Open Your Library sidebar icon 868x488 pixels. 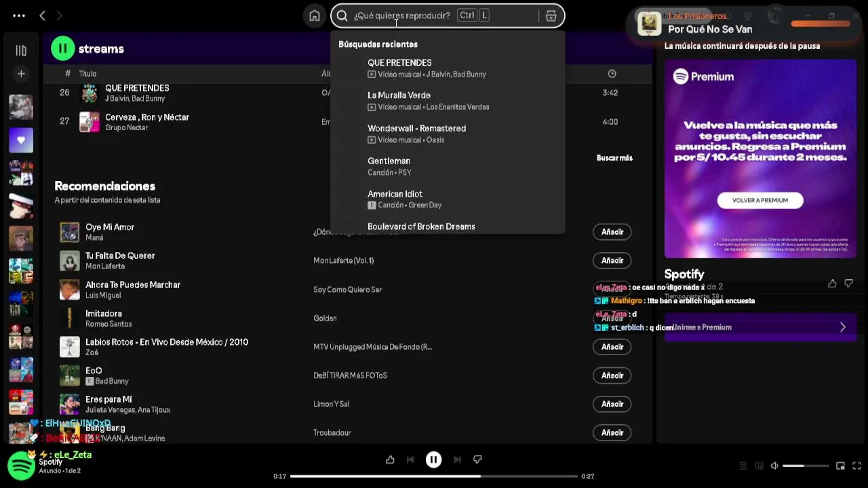(x=21, y=50)
